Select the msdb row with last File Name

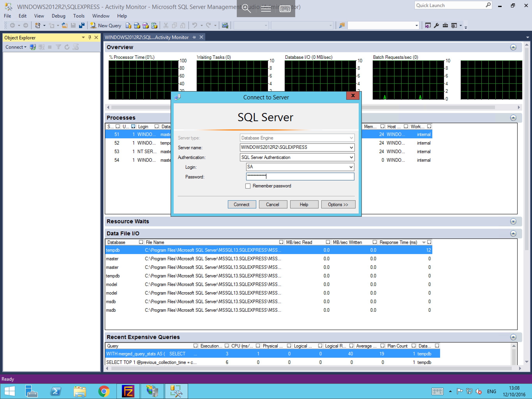[269, 310]
